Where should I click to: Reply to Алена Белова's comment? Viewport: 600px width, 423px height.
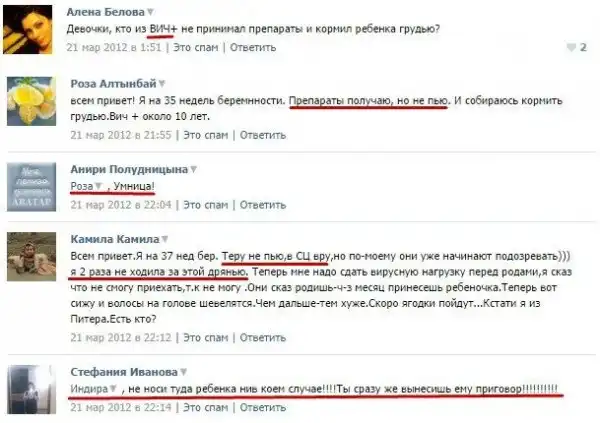pos(253,47)
